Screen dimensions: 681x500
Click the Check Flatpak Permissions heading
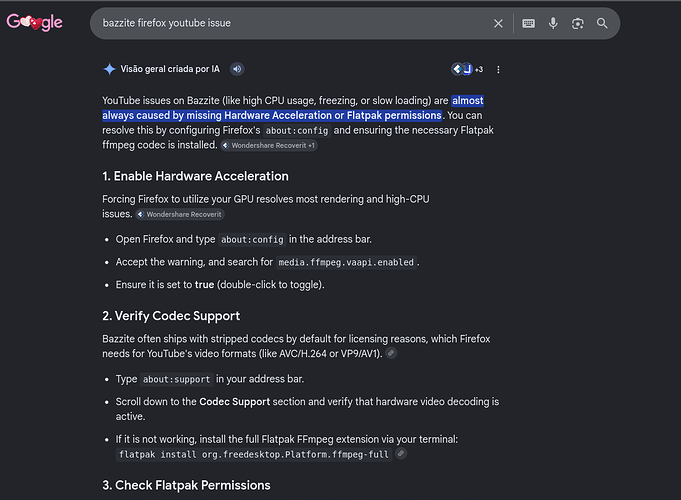click(186, 485)
